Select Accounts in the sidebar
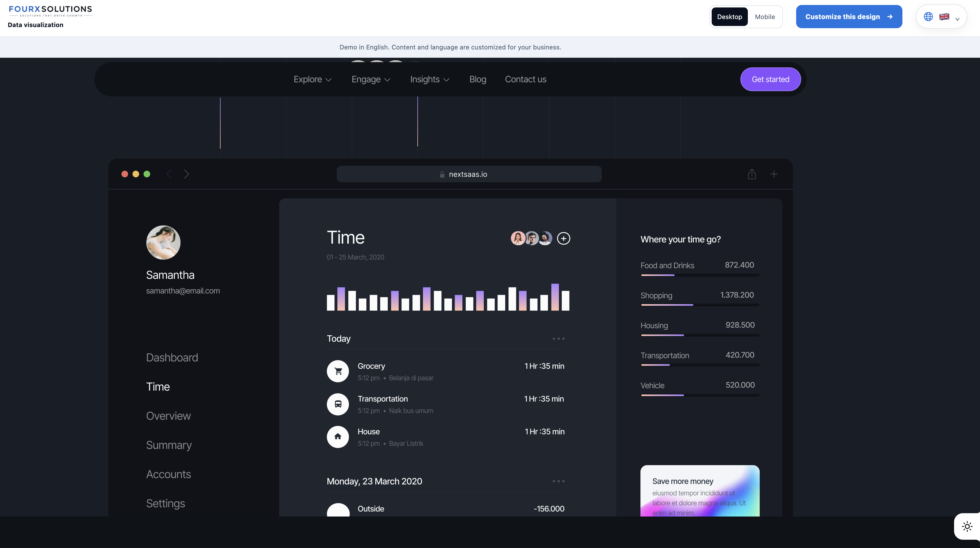The height and width of the screenshot is (548, 980). [x=169, y=474]
